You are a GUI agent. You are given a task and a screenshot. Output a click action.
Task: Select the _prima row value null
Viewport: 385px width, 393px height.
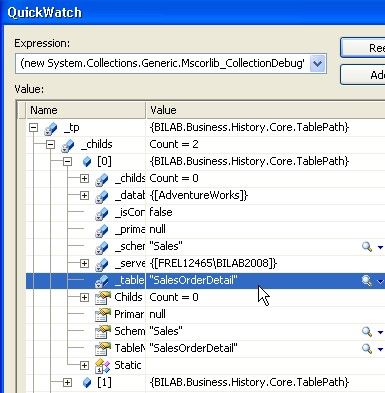point(157,229)
